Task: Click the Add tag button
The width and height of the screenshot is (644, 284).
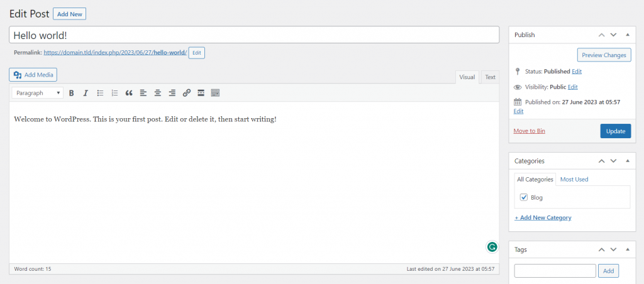Action: pos(608,271)
